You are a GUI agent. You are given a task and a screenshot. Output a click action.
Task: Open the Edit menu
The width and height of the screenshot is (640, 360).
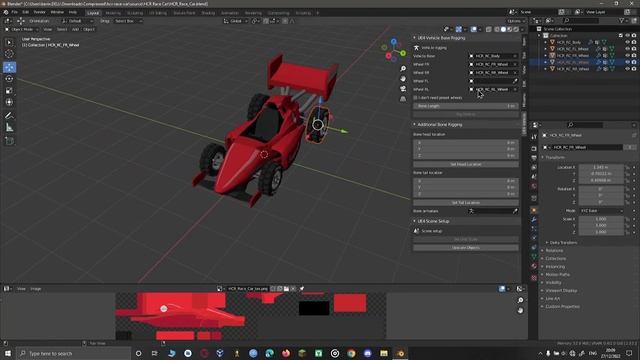click(26, 12)
